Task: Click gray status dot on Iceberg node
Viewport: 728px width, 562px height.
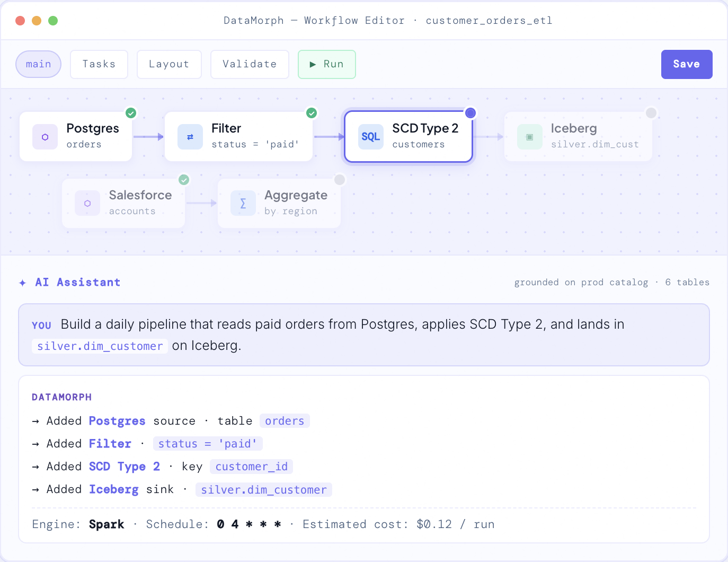Action: click(x=651, y=113)
